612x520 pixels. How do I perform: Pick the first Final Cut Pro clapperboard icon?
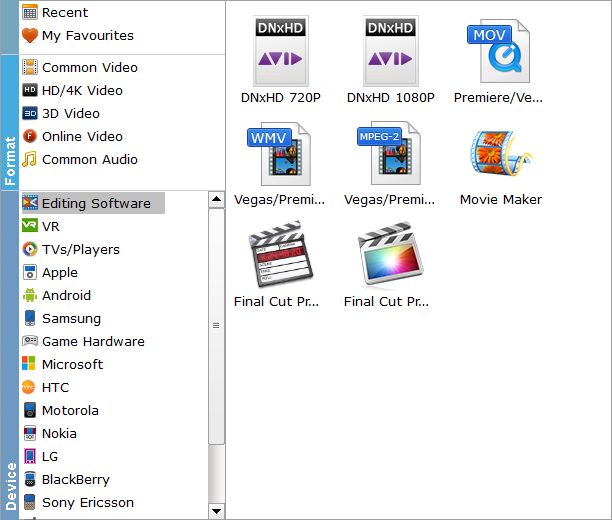pos(282,255)
